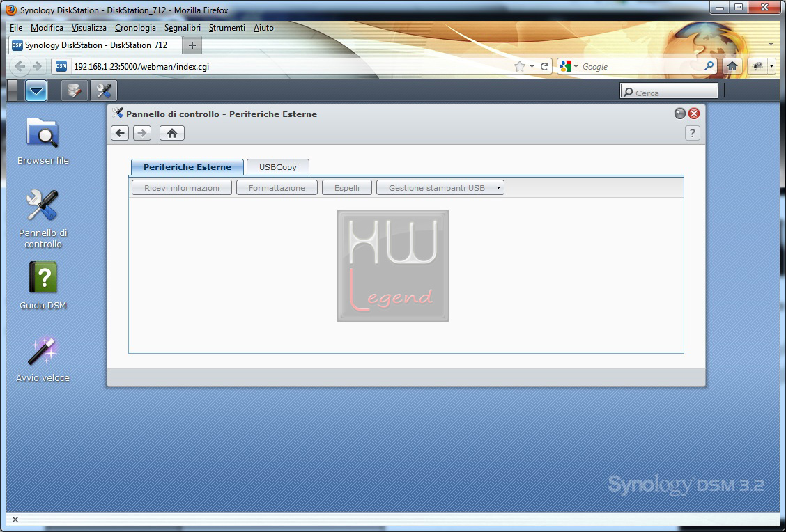Screen dimensions: 786x532
Task: Click the address bar URL field
Action: point(291,67)
